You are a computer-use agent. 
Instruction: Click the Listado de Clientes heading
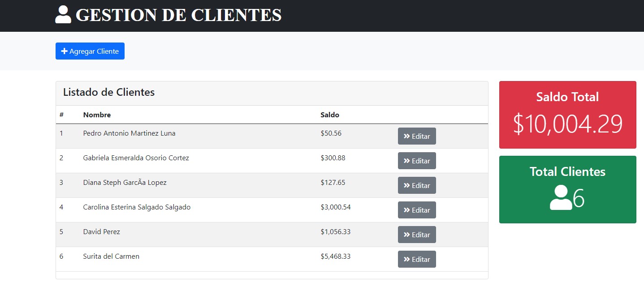click(x=109, y=93)
